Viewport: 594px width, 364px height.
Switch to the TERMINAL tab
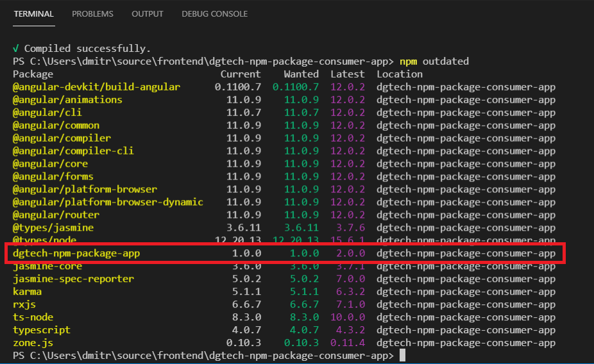33,13
